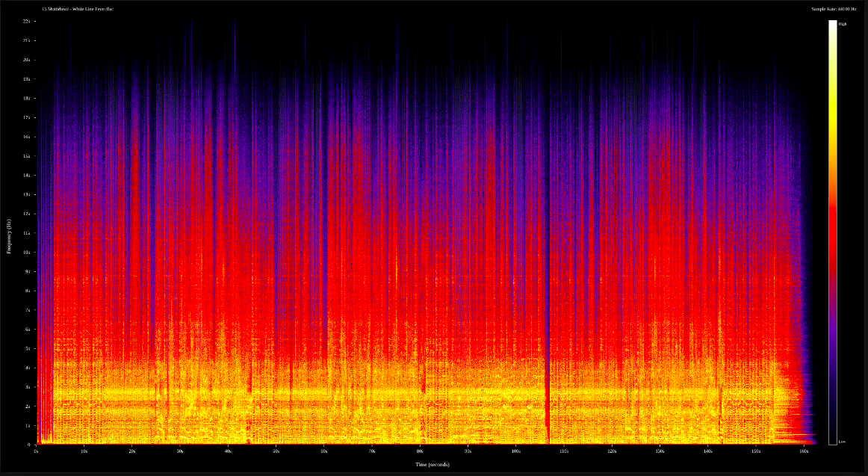Click the file title mentioning White Line Fever

click(x=78, y=9)
